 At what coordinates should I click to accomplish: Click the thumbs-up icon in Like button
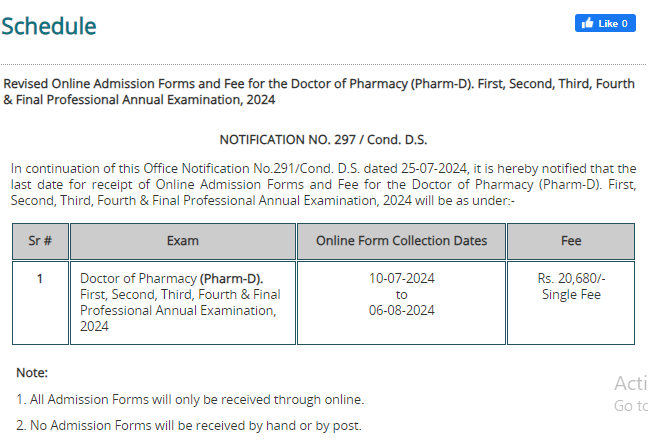(x=587, y=23)
